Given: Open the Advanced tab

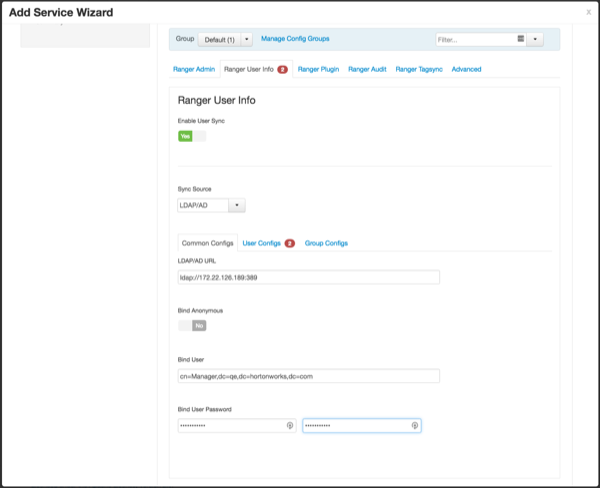Looking at the screenshot, I should click(x=466, y=69).
